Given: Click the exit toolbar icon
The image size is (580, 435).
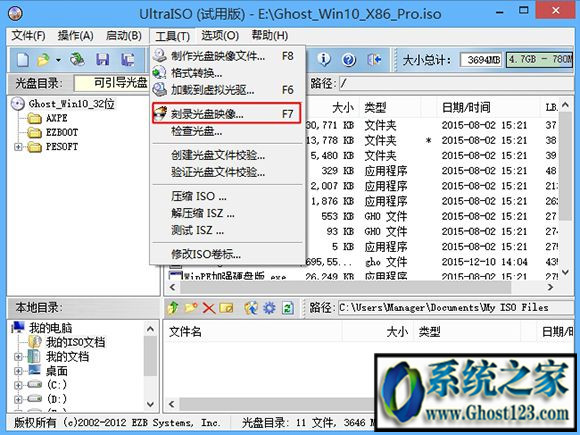Looking at the screenshot, I should click(374, 59).
